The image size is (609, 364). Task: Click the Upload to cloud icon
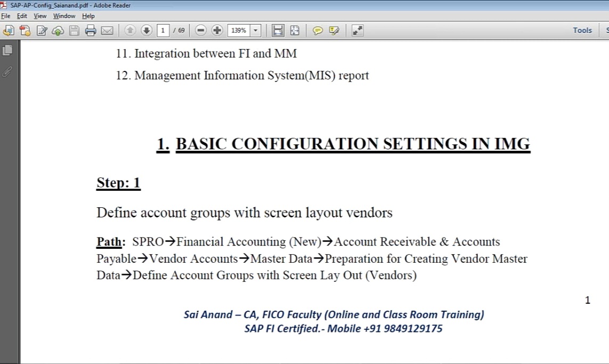click(x=58, y=30)
